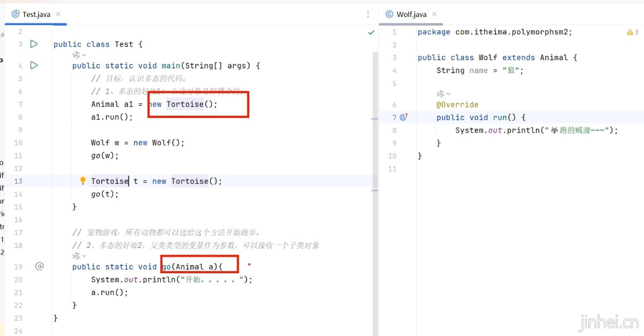Expand the author hint above the main method
The height and width of the screenshot is (336, 644).
coord(80,55)
